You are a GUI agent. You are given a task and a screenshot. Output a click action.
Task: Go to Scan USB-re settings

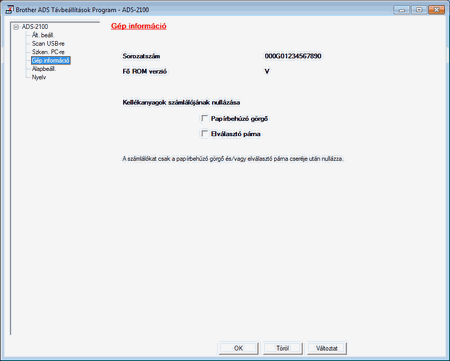point(48,43)
